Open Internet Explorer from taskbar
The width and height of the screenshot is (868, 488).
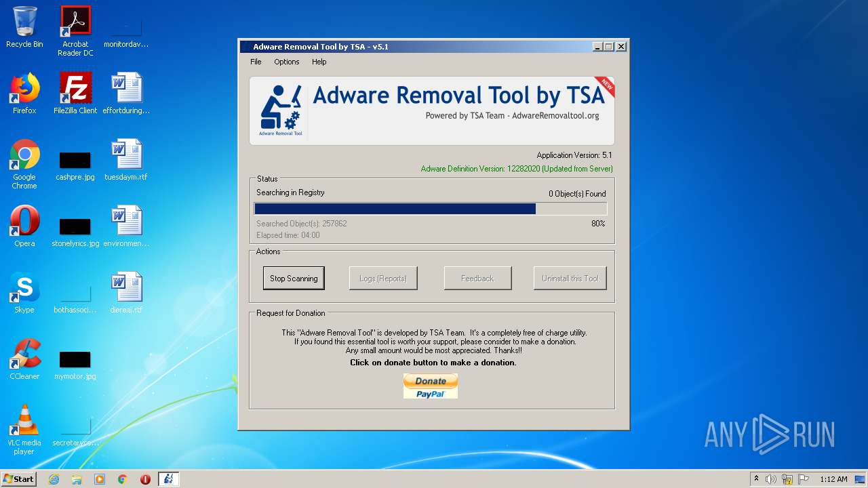54,479
